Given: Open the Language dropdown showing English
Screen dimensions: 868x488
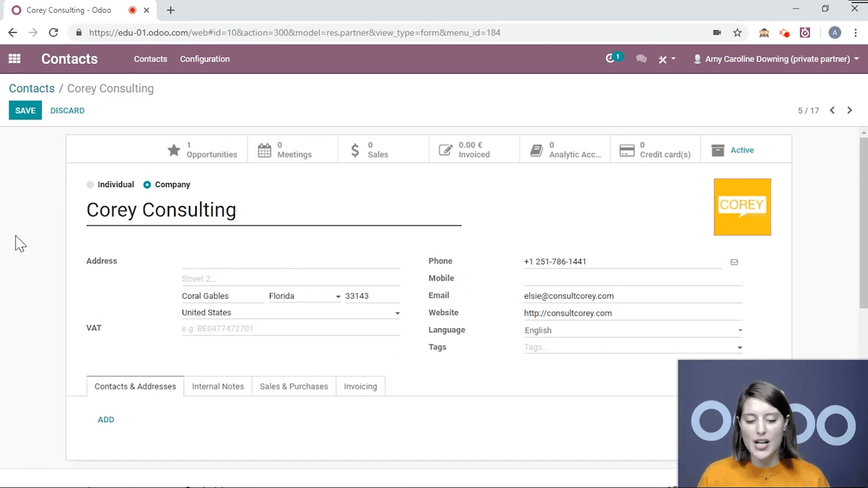Looking at the screenshot, I should coord(739,330).
